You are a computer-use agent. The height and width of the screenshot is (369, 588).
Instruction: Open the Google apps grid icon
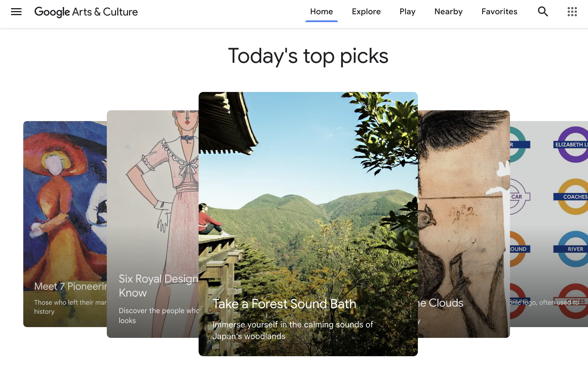572,12
